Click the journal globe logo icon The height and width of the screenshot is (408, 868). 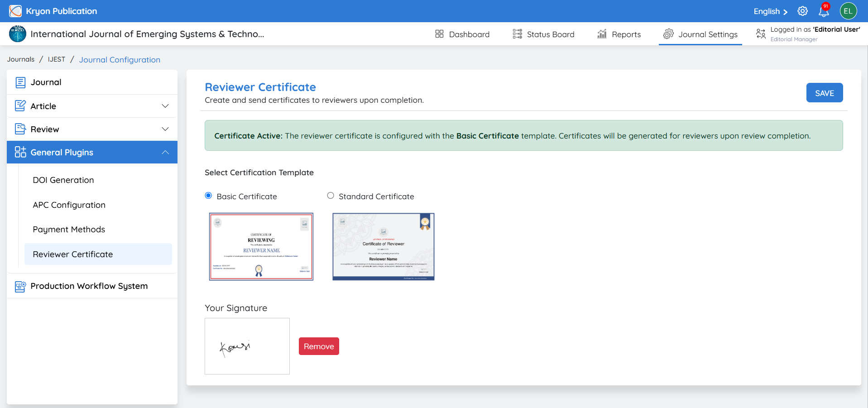[x=18, y=34]
